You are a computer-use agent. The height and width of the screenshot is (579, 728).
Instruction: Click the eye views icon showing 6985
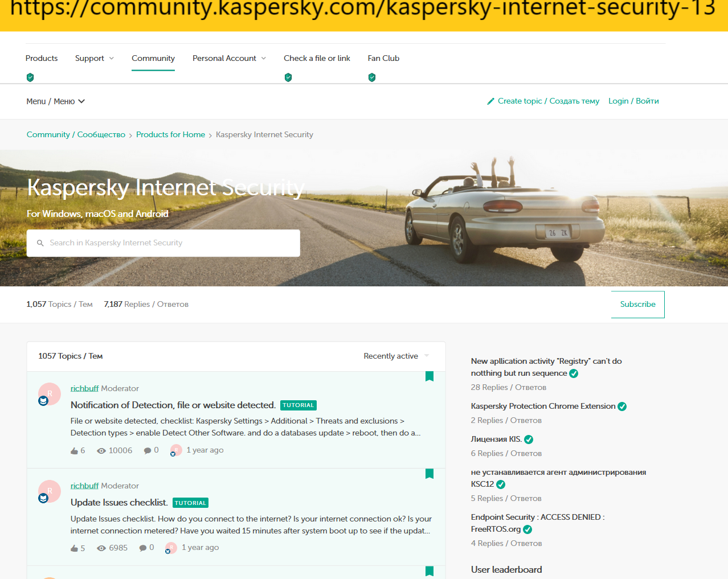(101, 548)
